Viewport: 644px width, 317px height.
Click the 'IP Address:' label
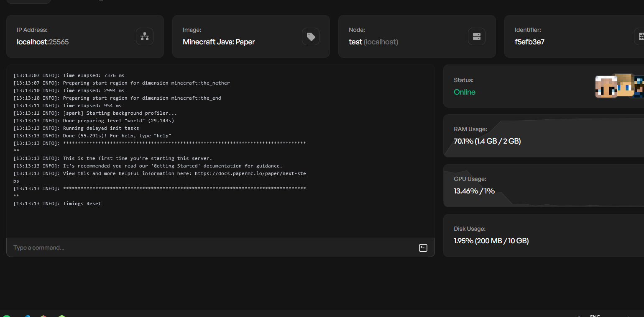(x=32, y=30)
